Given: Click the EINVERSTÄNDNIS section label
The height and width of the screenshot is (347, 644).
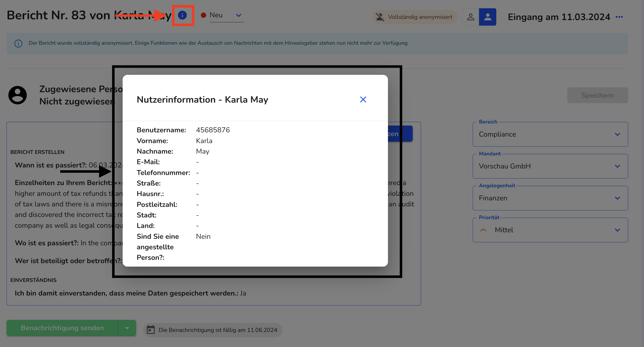Looking at the screenshot, I should click(33, 280).
